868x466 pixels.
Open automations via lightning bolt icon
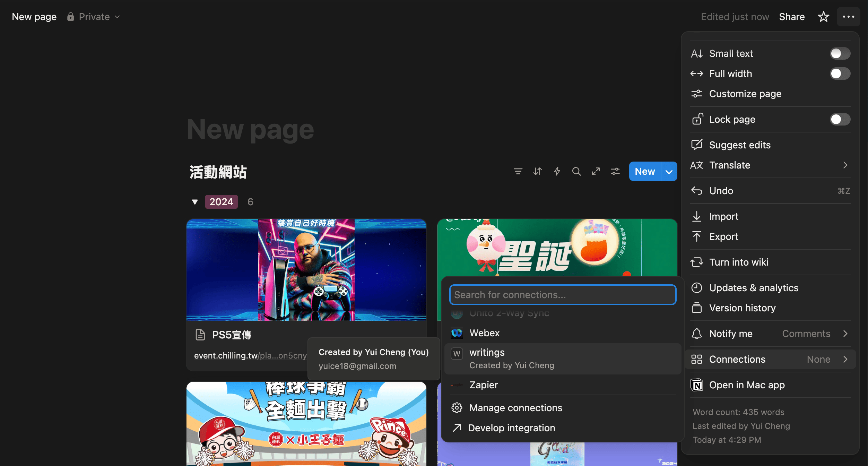click(x=557, y=171)
